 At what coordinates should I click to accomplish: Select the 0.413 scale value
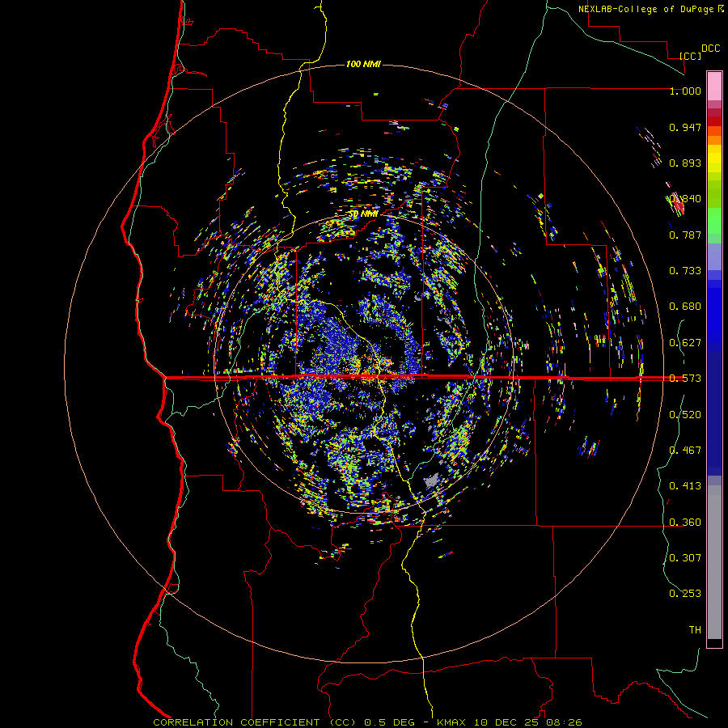(685, 486)
